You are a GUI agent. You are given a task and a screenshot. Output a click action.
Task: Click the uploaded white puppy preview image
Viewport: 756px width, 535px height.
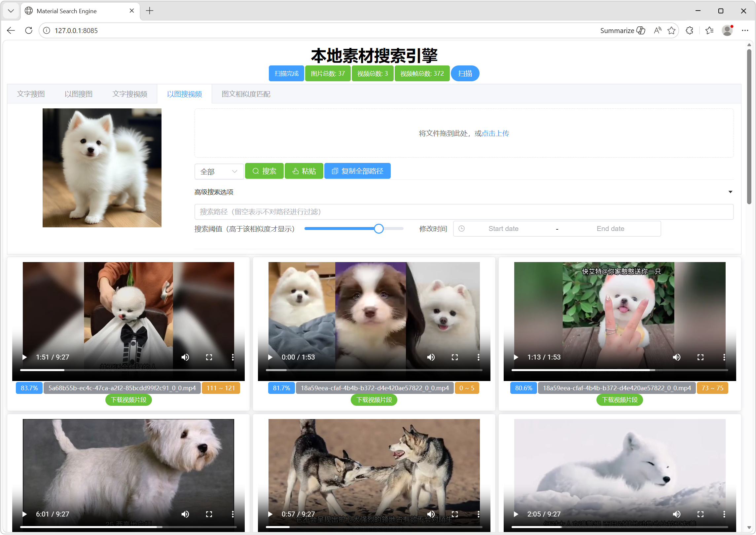pyautogui.click(x=102, y=168)
